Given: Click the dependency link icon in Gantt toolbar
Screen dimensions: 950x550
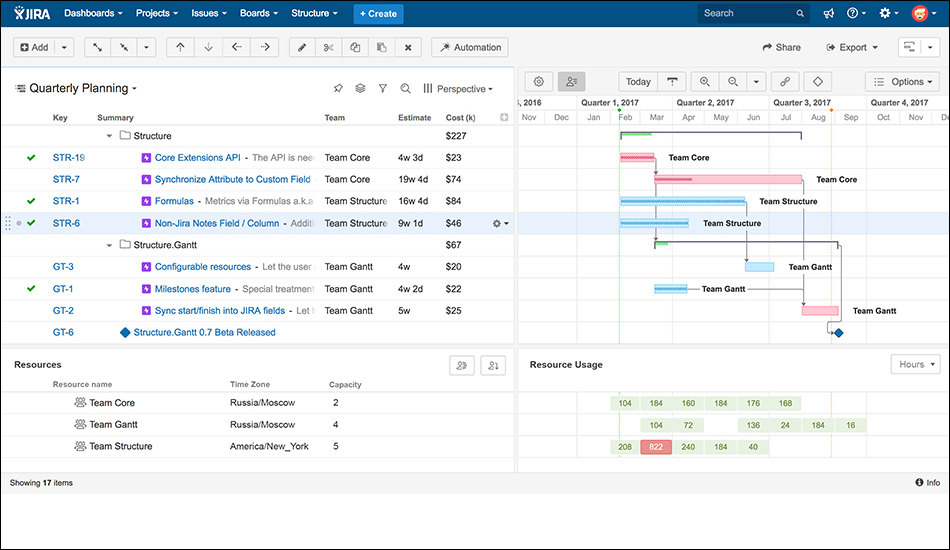Looking at the screenshot, I should click(x=785, y=81).
